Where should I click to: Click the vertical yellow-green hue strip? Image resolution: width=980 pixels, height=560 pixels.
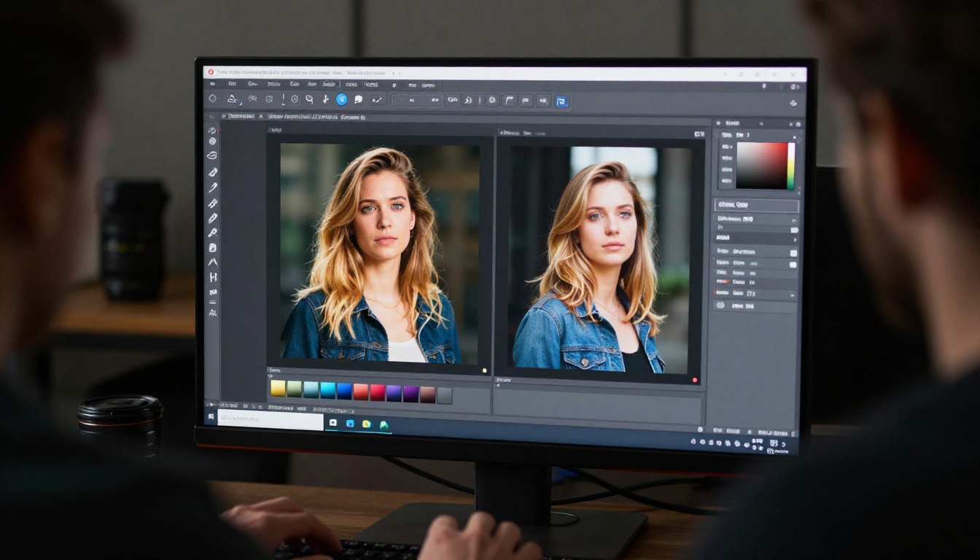point(791,166)
